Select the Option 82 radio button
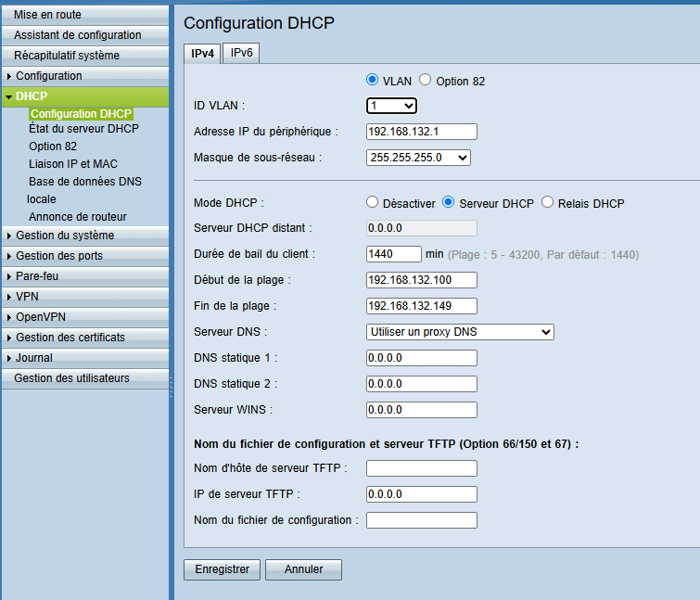Image resolution: width=700 pixels, height=600 pixels. pos(426,81)
